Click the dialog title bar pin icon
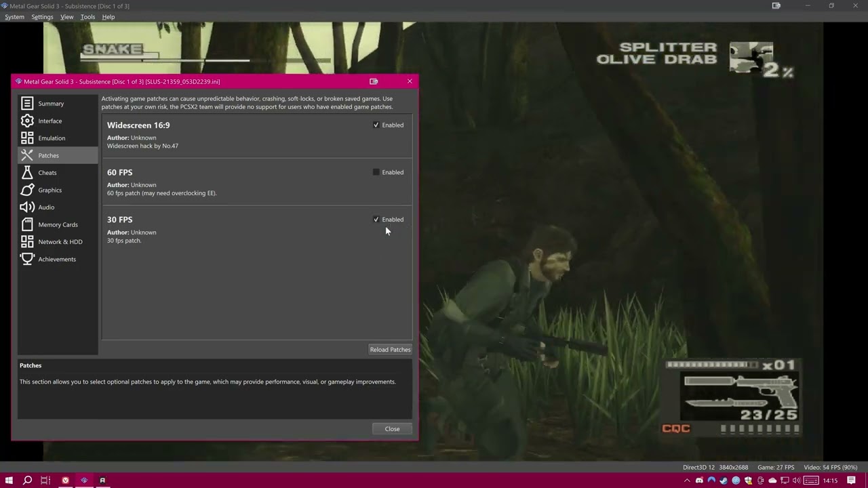Viewport: 868px width, 488px height. point(374,81)
